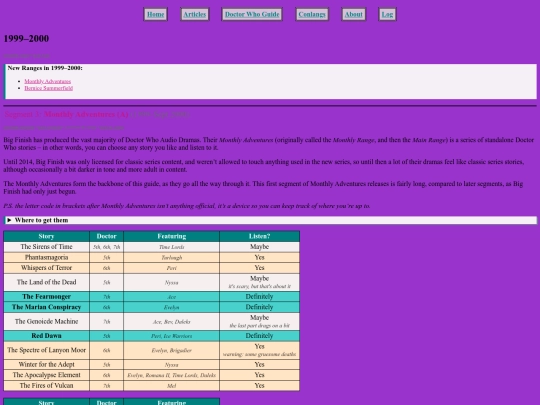
Task: Select 'The Genocide Machine' story cell
Action: coord(46,321)
